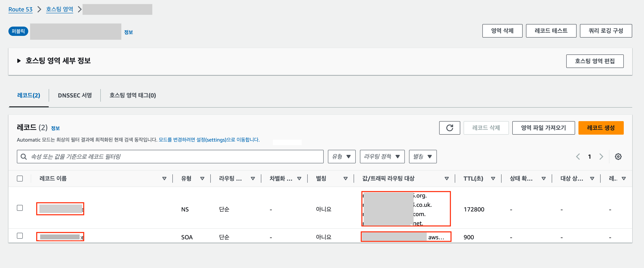Open 호스팅 영역 태그(0) tab
Viewport: 644px width, 268px height.
[x=133, y=95]
